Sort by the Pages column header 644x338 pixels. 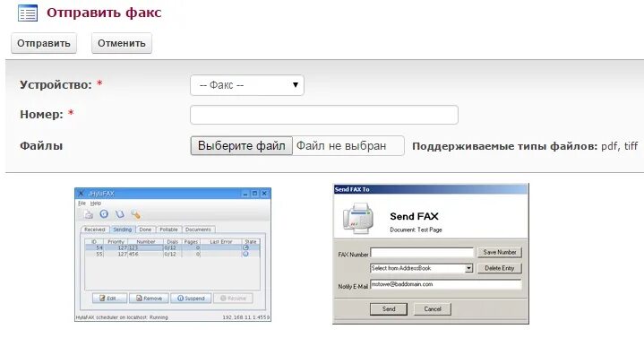[x=191, y=242]
